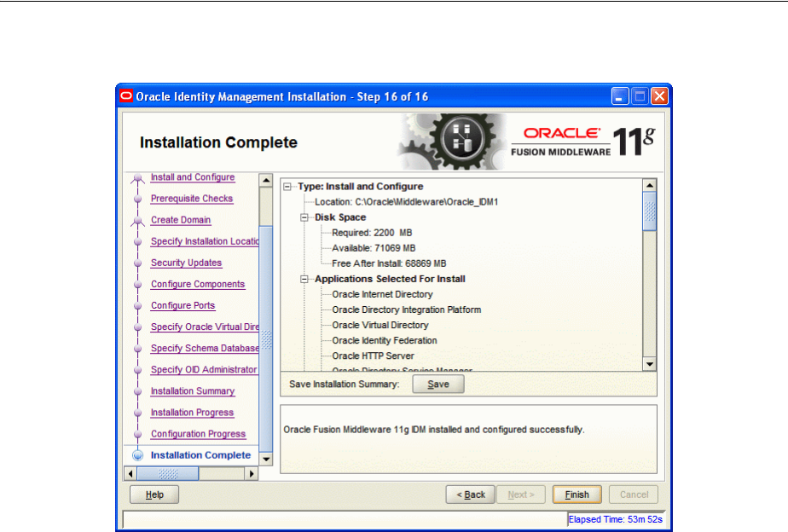Collapse the Disk Space node

(304, 217)
